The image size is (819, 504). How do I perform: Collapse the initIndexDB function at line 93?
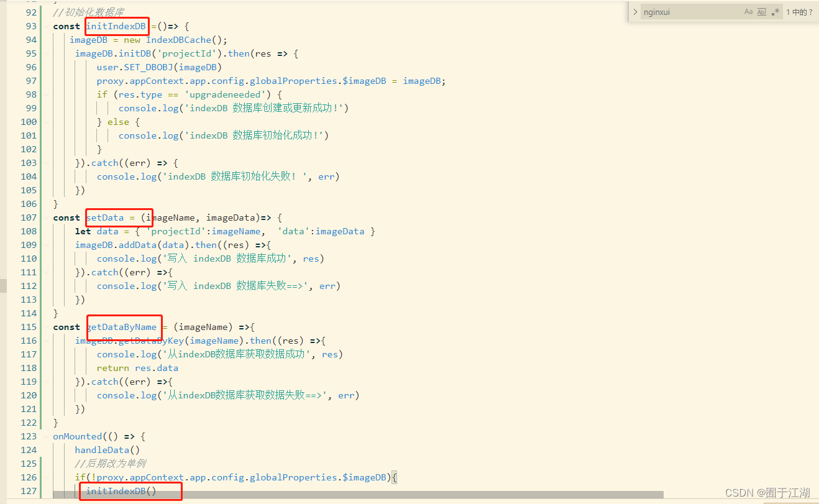(x=46, y=26)
